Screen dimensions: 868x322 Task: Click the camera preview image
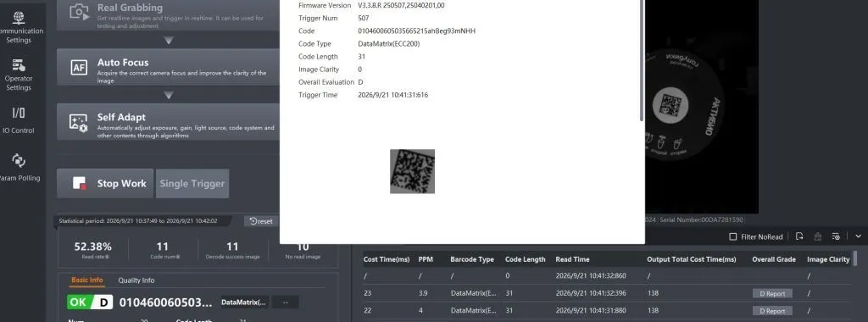(x=701, y=106)
